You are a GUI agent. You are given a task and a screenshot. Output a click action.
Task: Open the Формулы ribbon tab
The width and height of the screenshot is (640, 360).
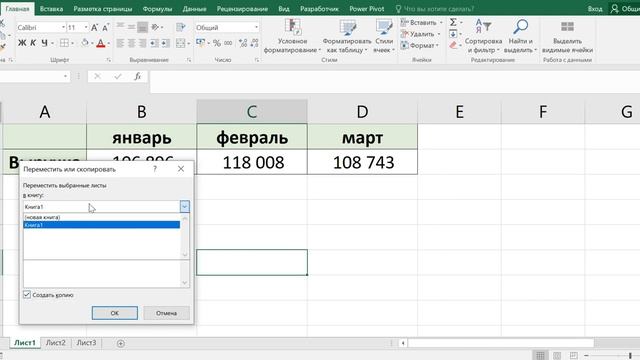157,9
